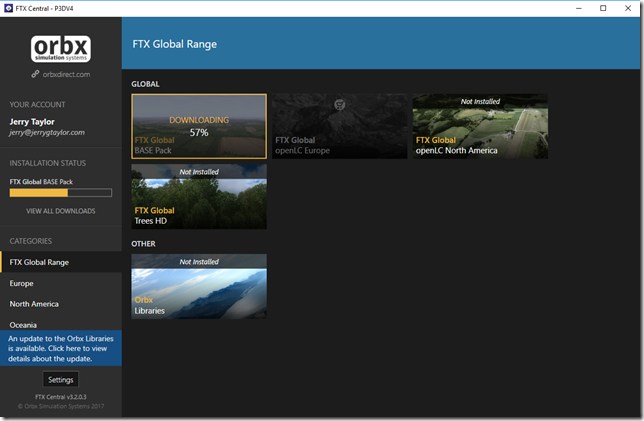Click View All Downloads
644x421 pixels.
point(61,211)
